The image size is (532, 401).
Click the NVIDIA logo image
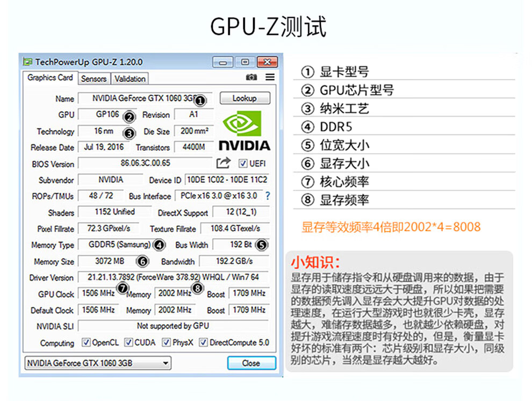(245, 131)
